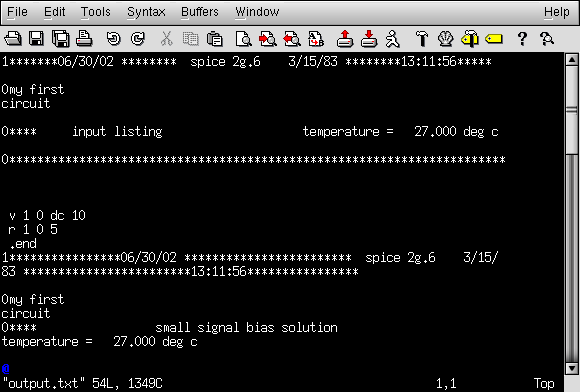The width and height of the screenshot is (580, 392).
Task: Open the Buffers menu
Action: [x=200, y=12]
